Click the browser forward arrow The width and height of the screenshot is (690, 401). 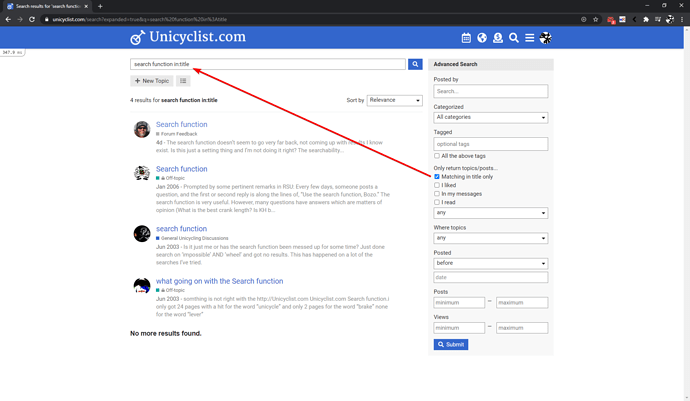[x=20, y=19]
